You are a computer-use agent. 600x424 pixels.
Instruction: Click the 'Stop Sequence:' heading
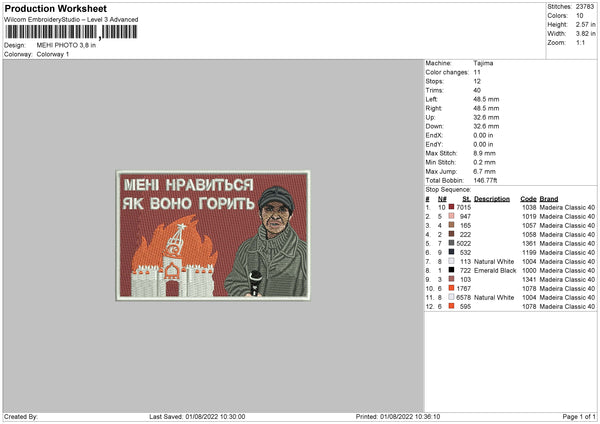tap(448, 189)
